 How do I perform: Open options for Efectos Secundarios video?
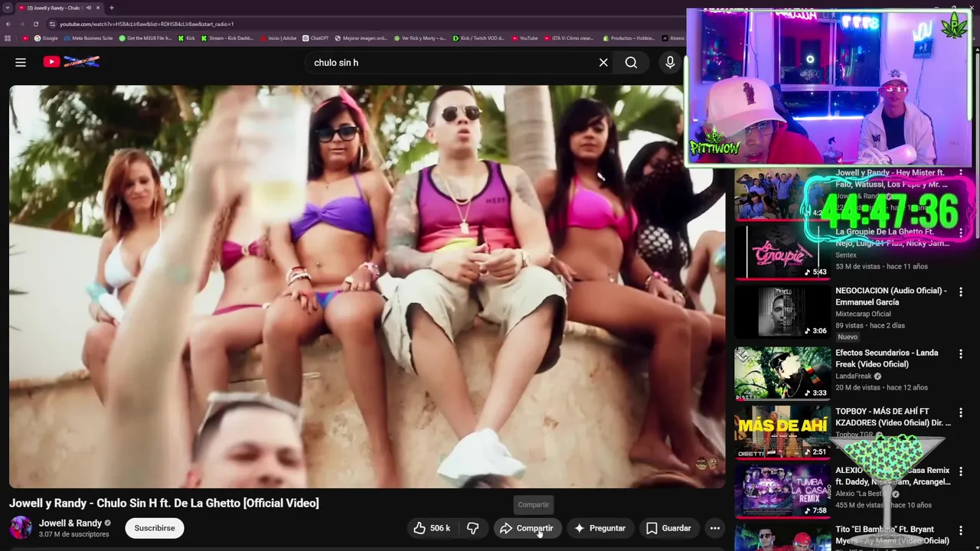[961, 354]
